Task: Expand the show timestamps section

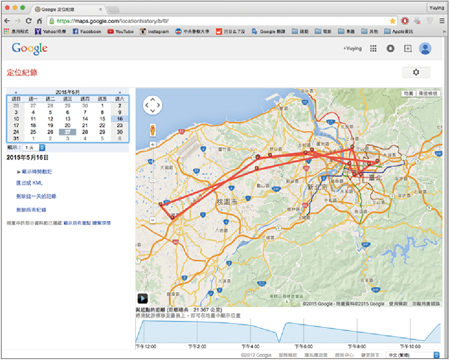Action: [x=35, y=172]
